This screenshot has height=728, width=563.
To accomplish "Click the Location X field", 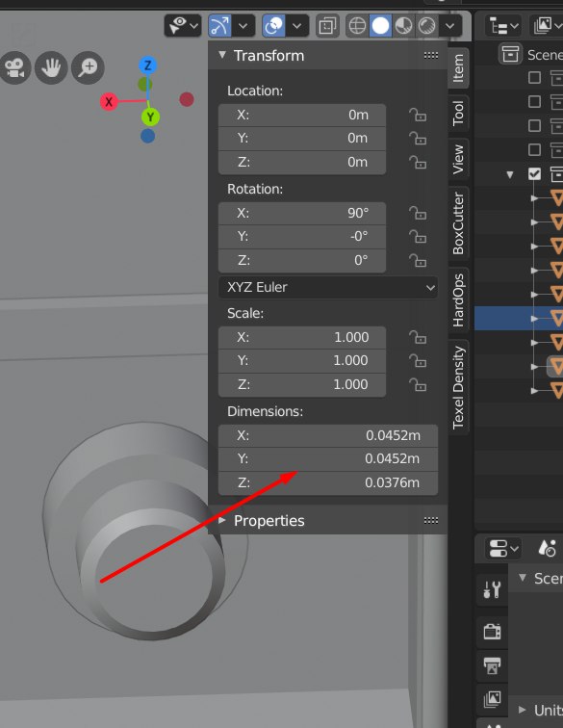I will [x=302, y=115].
